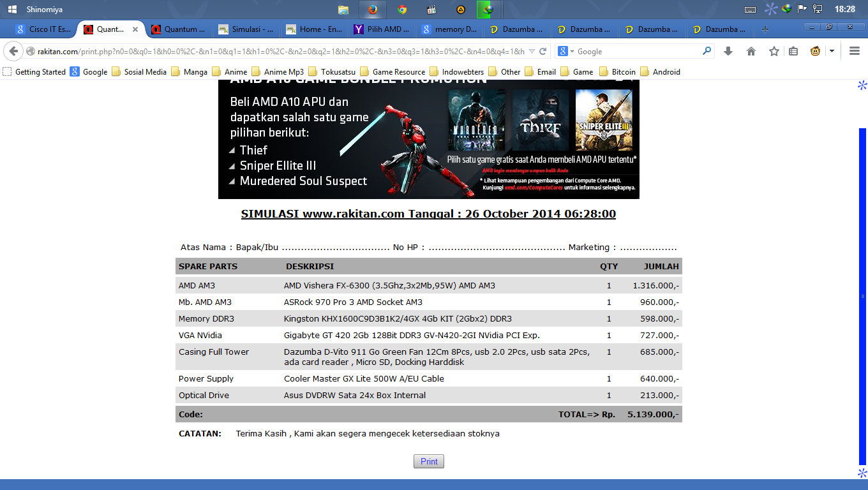Open the search engine dropdown arrow
This screenshot has width=868, height=490.
(572, 51)
